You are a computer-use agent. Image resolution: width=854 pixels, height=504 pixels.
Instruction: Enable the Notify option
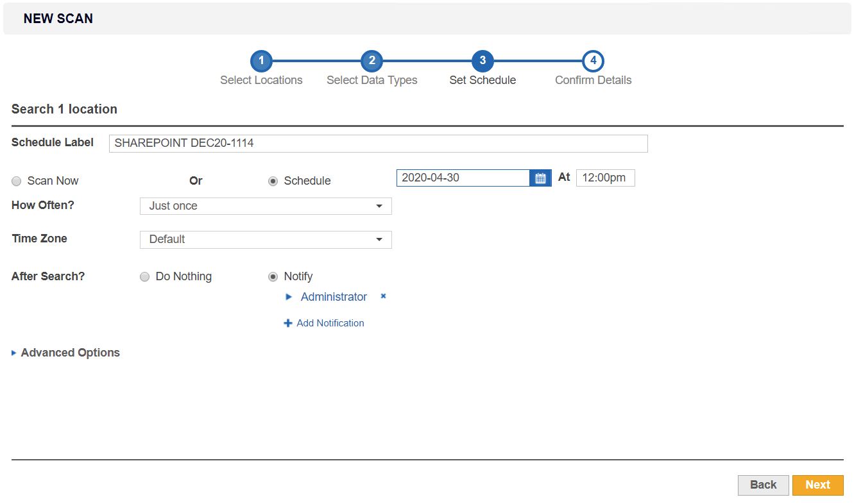(273, 276)
